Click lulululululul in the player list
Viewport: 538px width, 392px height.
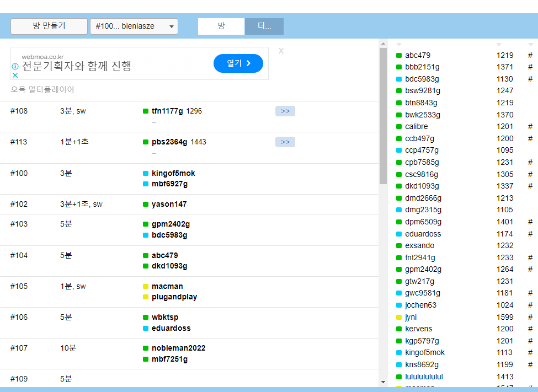click(x=424, y=377)
